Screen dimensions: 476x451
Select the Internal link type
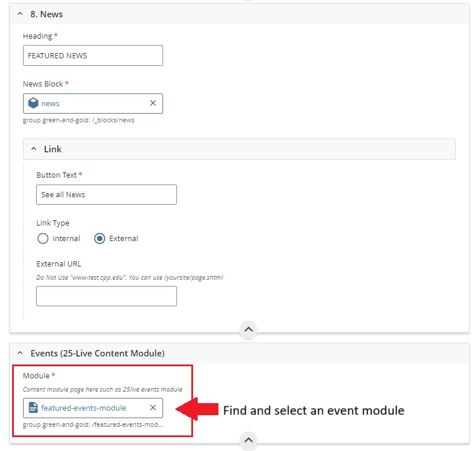(43, 238)
